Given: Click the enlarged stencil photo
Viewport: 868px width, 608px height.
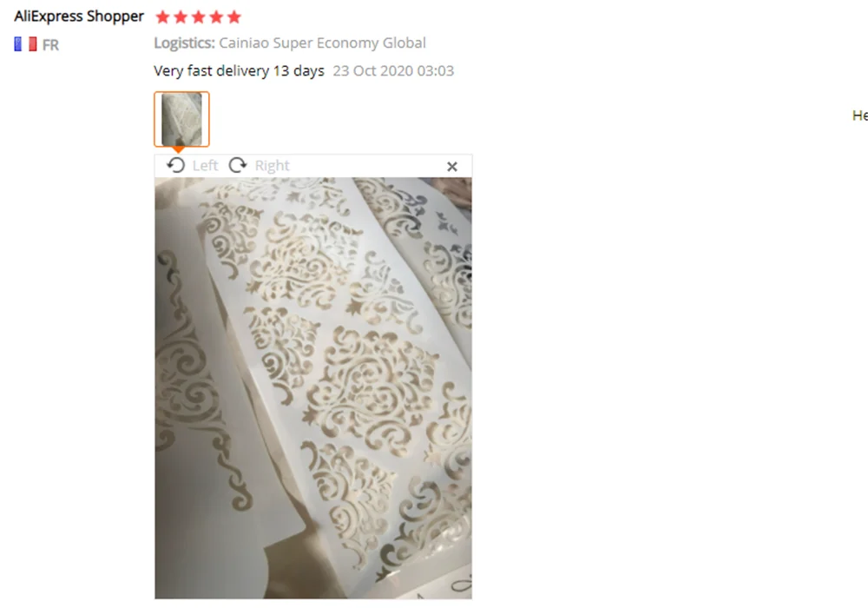Looking at the screenshot, I should point(313,387).
